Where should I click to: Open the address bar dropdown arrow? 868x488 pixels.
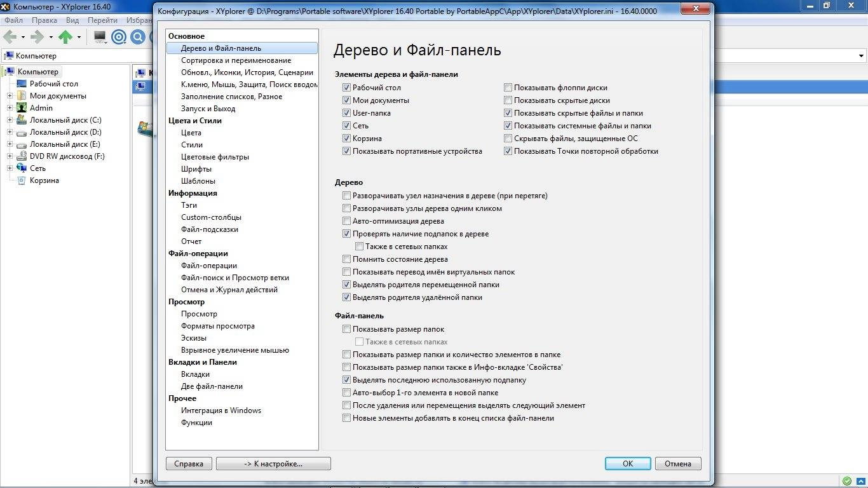click(x=860, y=56)
